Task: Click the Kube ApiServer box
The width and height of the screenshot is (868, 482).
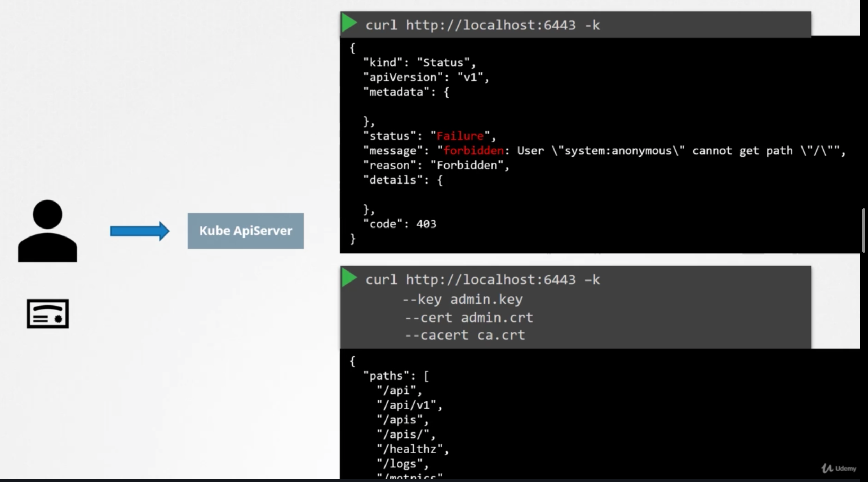Action: click(246, 231)
